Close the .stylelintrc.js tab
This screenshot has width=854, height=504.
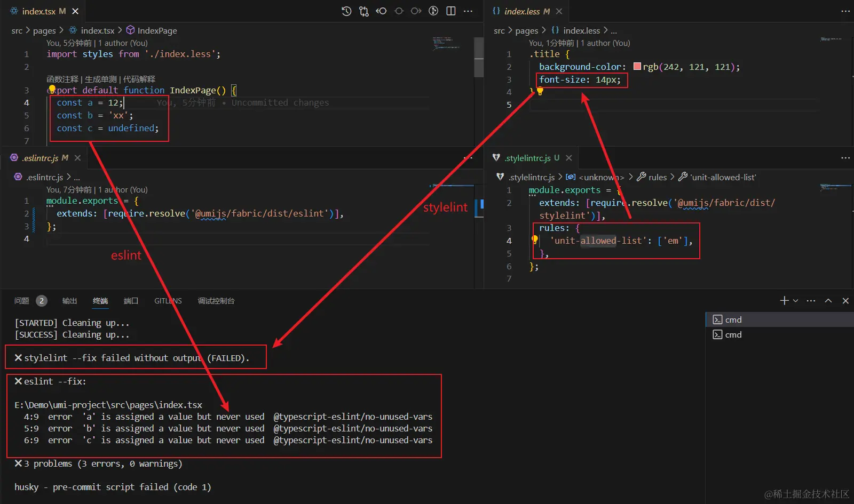[x=569, y=158]
